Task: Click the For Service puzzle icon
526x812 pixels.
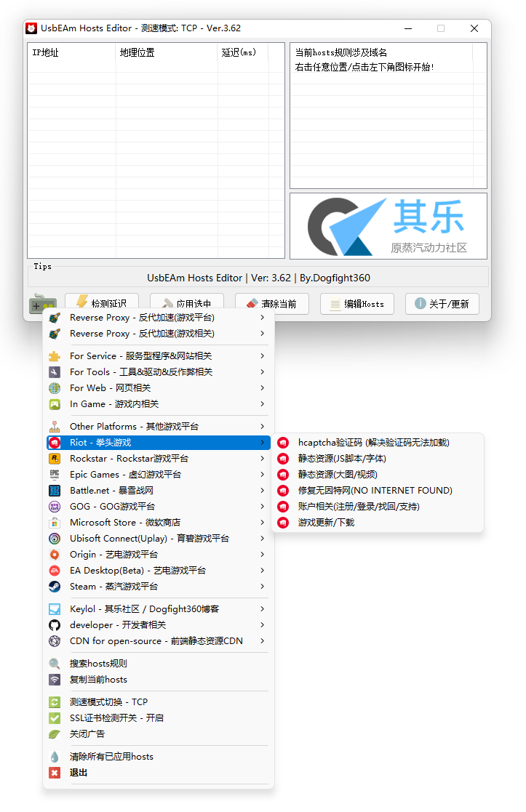Action: tap(55, 355)
